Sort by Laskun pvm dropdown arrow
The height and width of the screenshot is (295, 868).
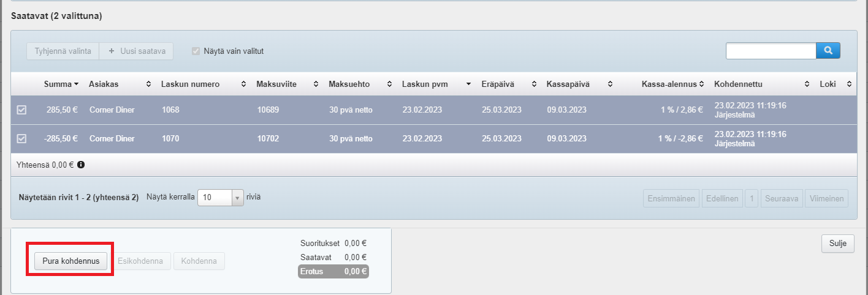[469, 84]
